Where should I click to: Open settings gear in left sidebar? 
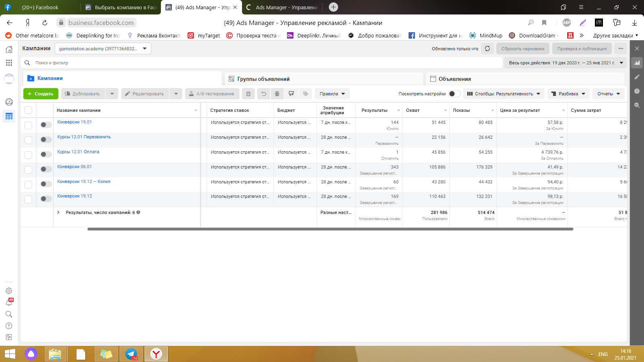[x=9, y=291]
